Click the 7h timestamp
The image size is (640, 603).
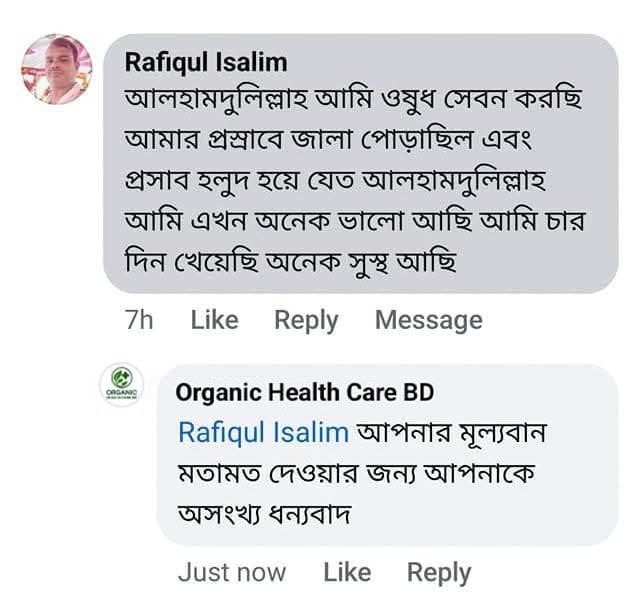click(139, 320)
